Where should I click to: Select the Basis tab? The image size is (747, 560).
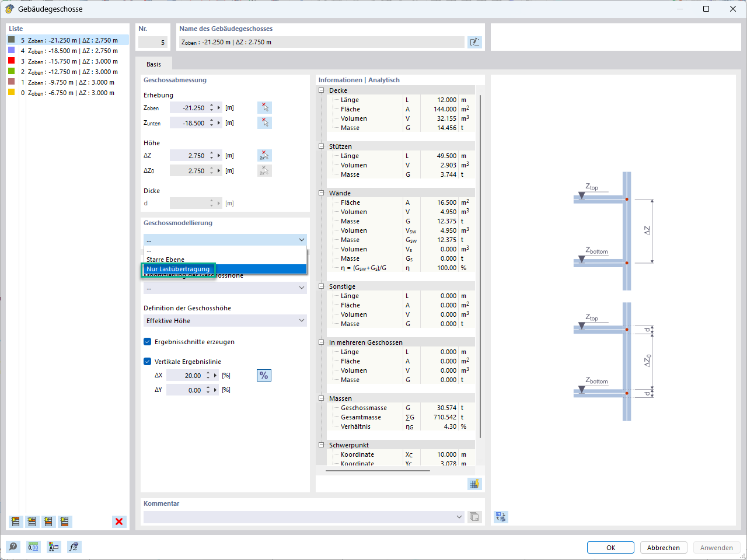coord(154,64)
